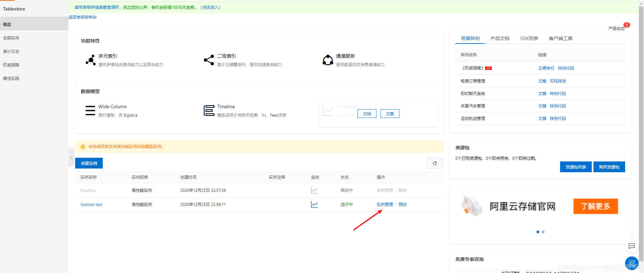Open 样例代码 link for 共享汽车管理
The height and width of the screenshot is (273, 644).
[558, 106]
